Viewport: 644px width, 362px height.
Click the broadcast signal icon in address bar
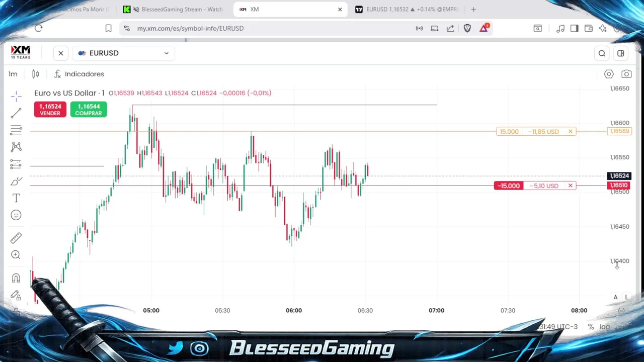[419, 28]
